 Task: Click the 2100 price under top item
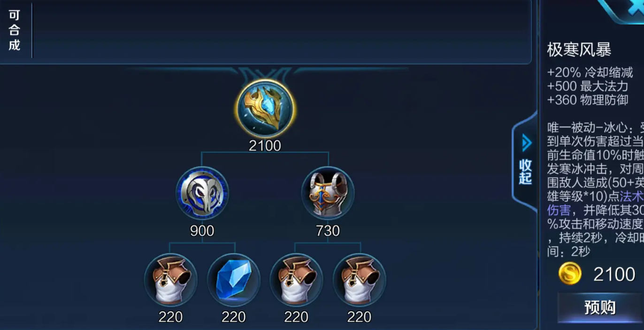265,146
